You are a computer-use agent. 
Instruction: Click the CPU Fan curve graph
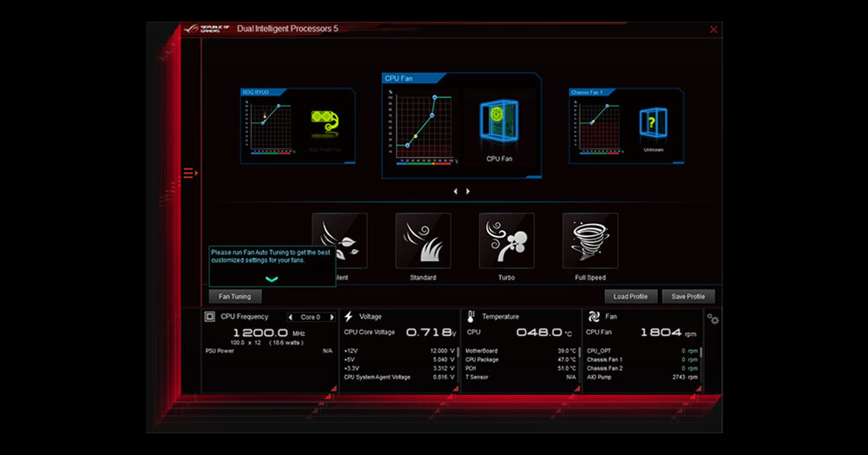pyautogui.click(x=422, y=127)
